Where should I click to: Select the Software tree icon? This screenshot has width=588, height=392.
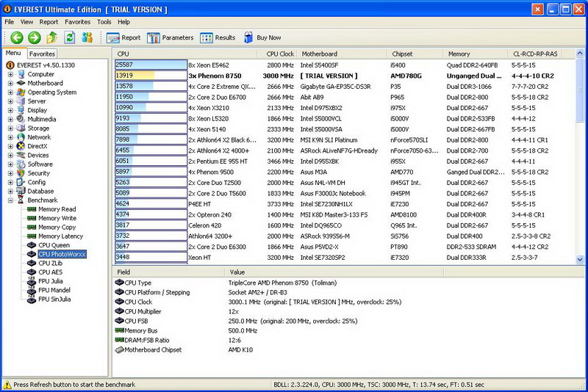[x=21, y=164]
